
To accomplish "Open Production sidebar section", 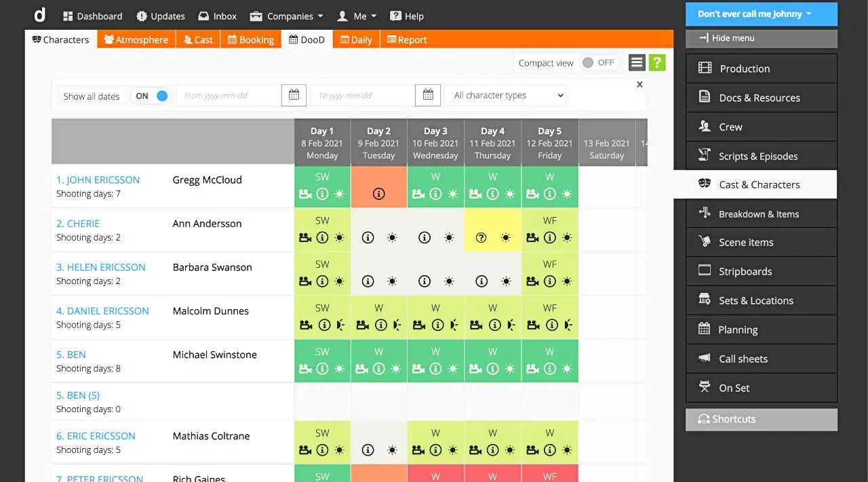I will 762,68.
